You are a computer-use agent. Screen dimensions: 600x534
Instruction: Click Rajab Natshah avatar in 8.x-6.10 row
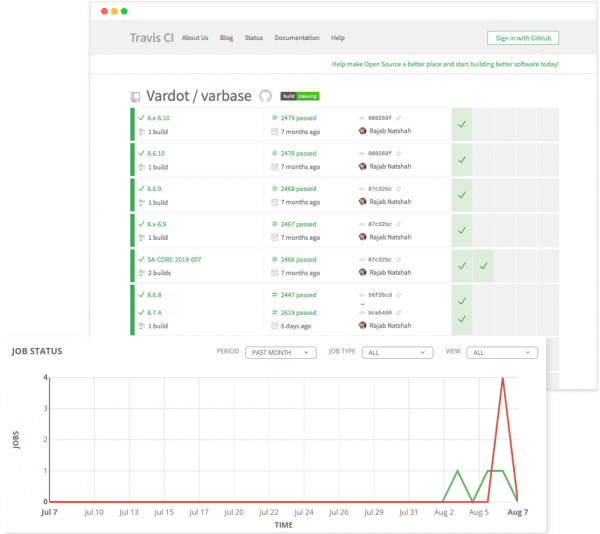362,131
